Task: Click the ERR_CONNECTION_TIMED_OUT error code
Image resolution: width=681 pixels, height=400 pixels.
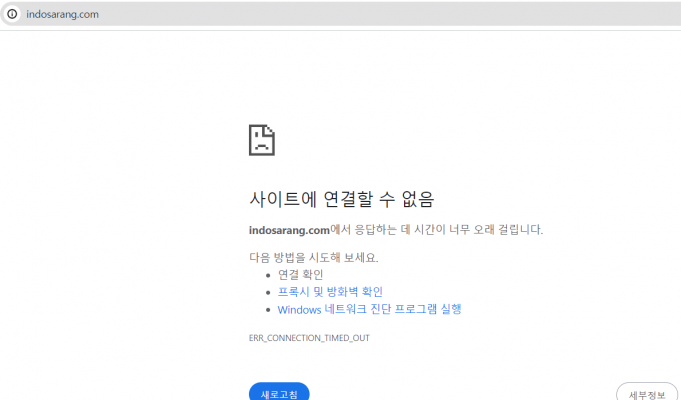Action: [309, 338]
